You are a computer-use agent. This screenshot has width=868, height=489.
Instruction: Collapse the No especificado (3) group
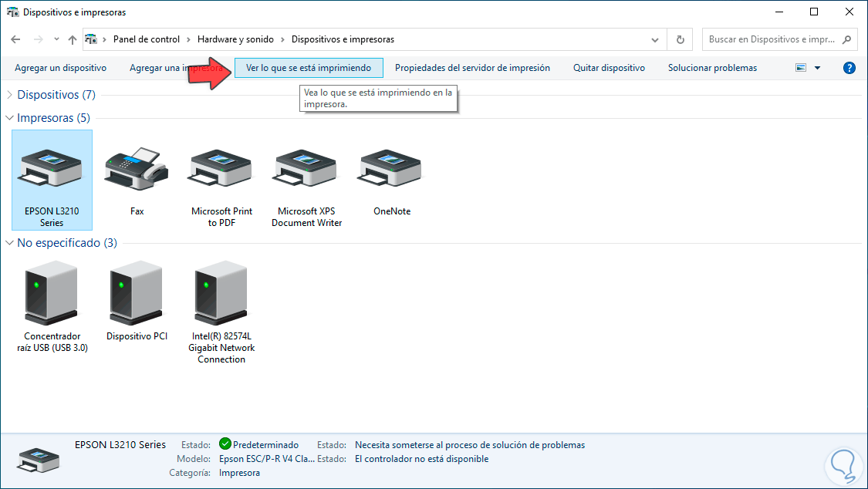point(9,243)
